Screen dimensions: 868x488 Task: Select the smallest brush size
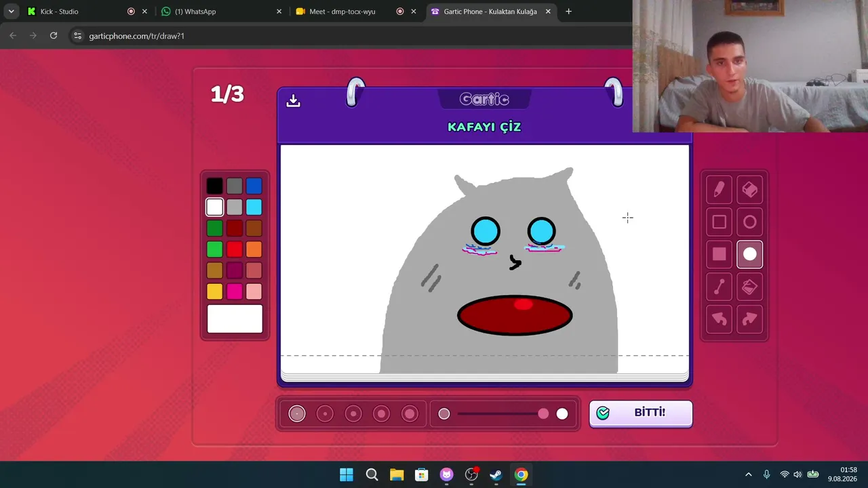[x=297, y=413]
